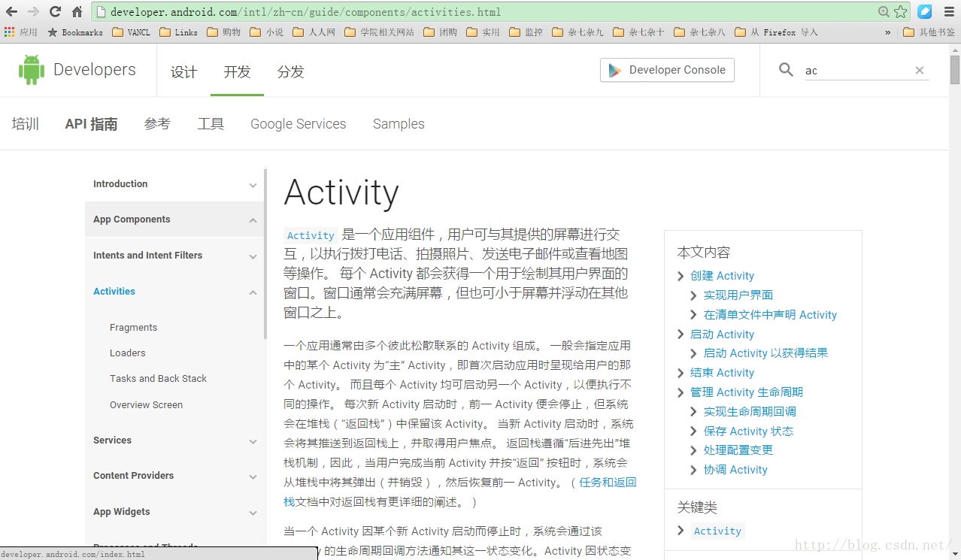This screenshot has width=961, height=560.
Task: Expand Intents and Intent Filters section
Action: pos(253,256)
